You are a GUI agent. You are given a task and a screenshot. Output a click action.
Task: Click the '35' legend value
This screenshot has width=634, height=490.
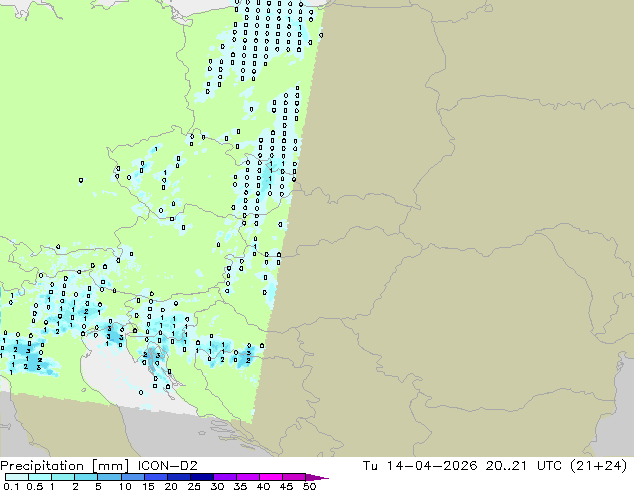[240, 486]
